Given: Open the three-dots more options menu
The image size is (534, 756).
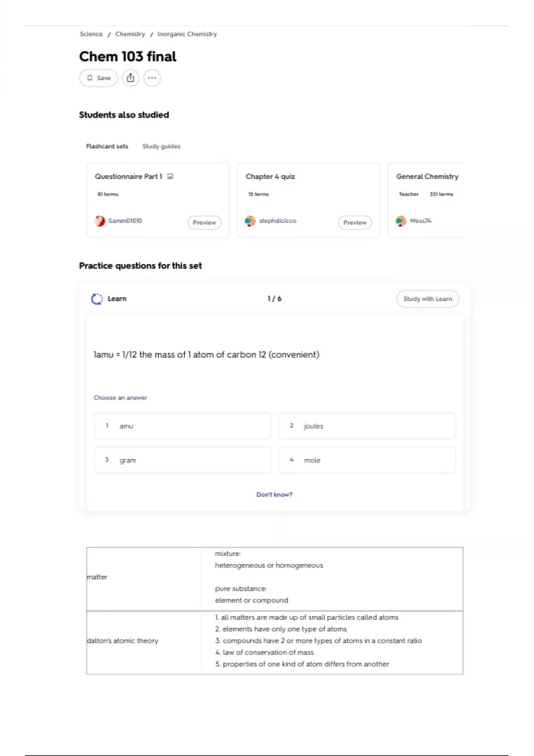Looking at the screenshot, I should pos(152,78).
